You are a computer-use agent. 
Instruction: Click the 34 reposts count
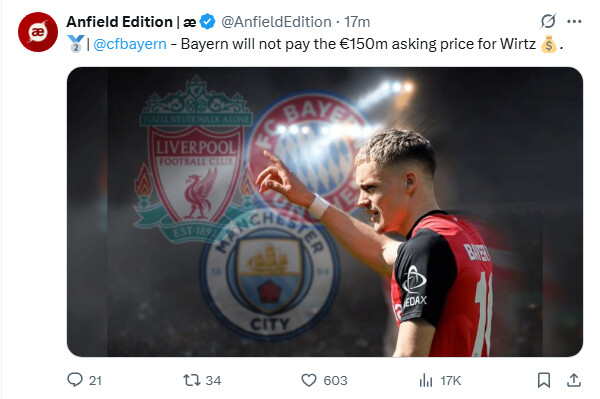[213, 381]
